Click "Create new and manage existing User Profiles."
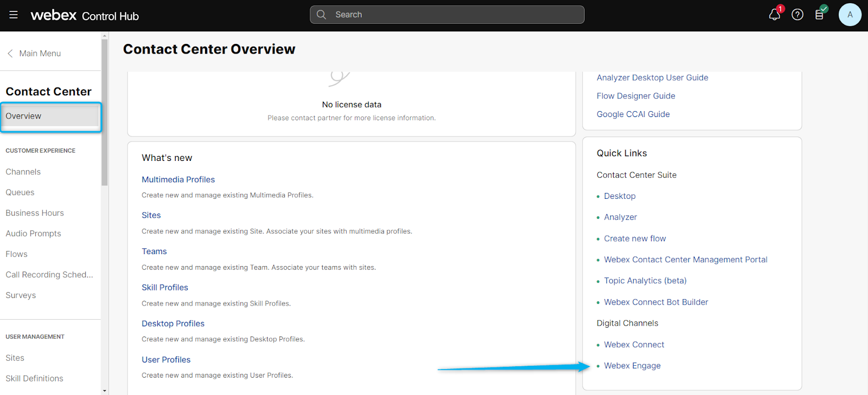 tap(217, 375)
